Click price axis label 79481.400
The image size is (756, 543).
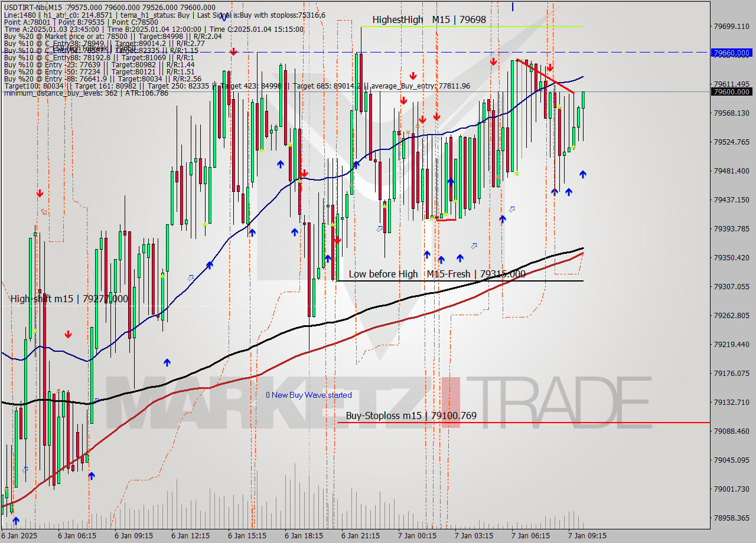(732, 171)
